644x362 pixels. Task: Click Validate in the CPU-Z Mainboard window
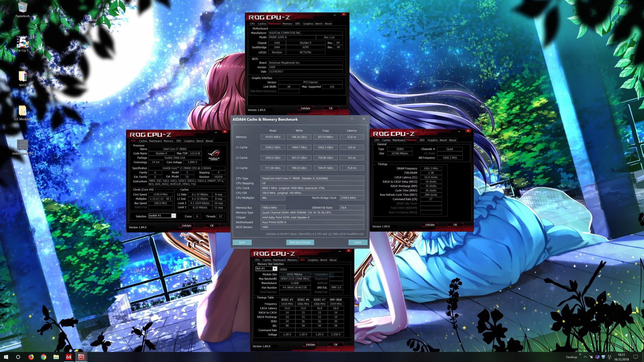pyautogui.click(x=305, y=108)
